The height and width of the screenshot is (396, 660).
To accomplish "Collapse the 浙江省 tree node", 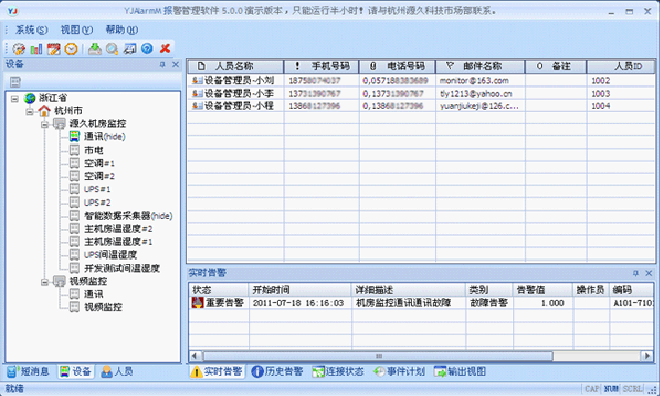I will point(15,99).
